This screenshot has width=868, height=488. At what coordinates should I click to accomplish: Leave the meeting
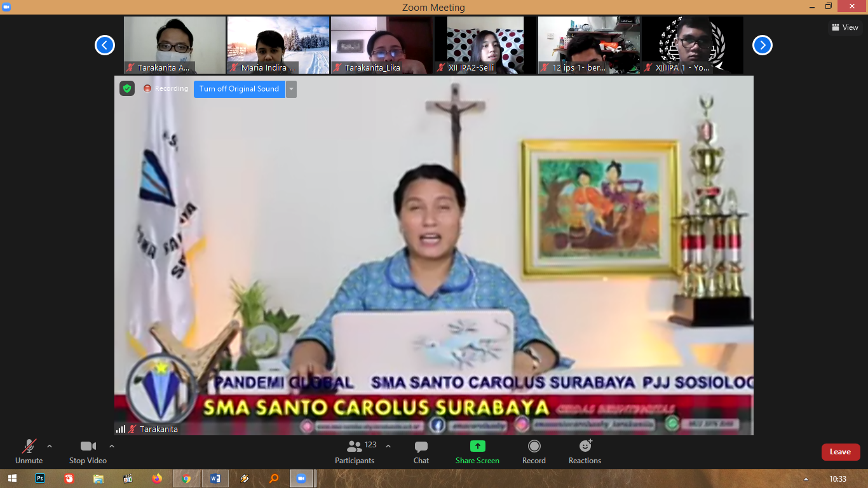pyautogui.click(x=841, y=452)
